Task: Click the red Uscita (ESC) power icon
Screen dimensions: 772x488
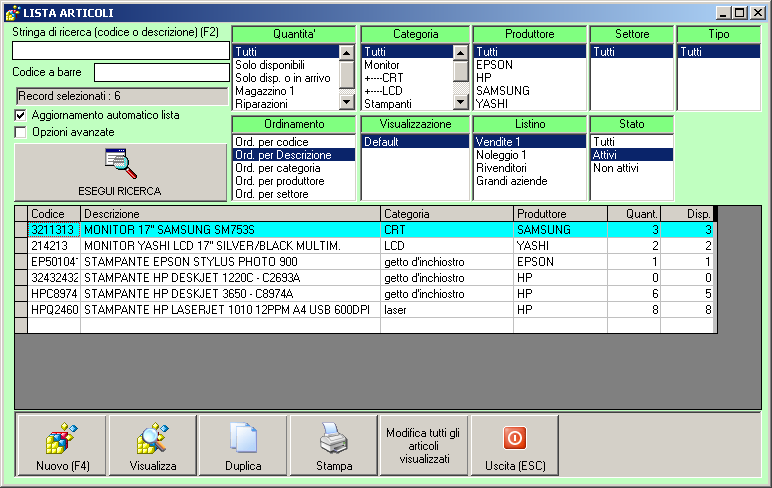Action: pos(514,438)
